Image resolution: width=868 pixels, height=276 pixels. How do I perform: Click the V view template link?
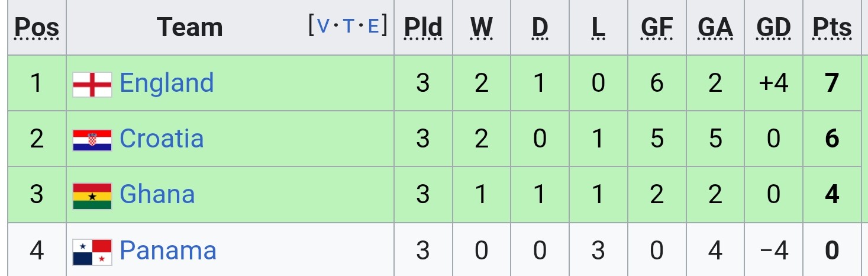coord(324,27)
